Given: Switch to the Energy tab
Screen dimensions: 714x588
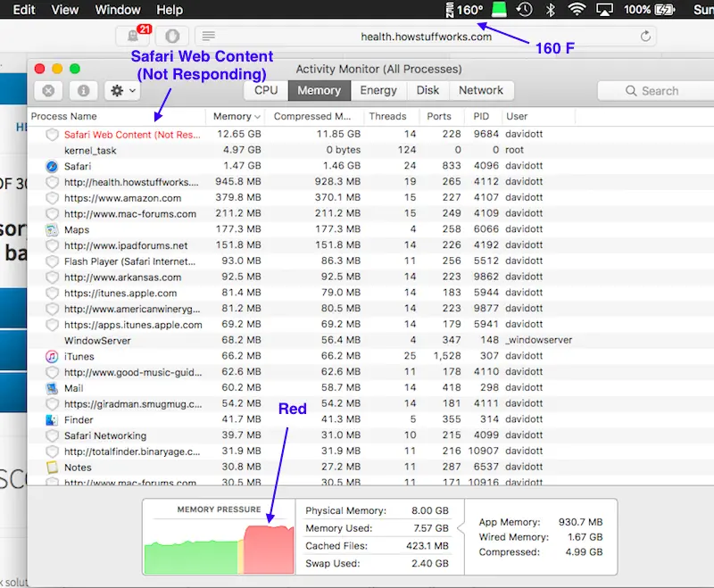Looking at the screenshot, I should point(378,90).
